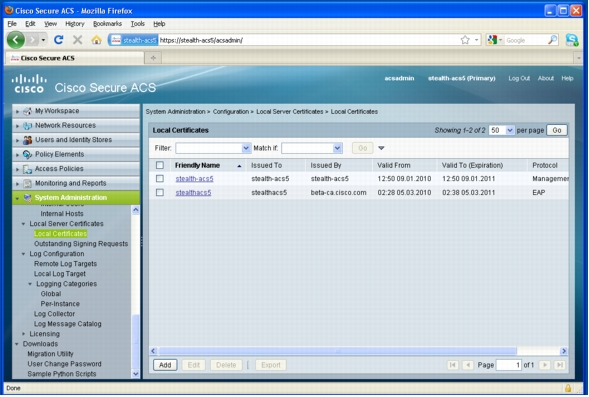Click the URL address field
This screenshot has width=589, height=397.
pos(308,40)
